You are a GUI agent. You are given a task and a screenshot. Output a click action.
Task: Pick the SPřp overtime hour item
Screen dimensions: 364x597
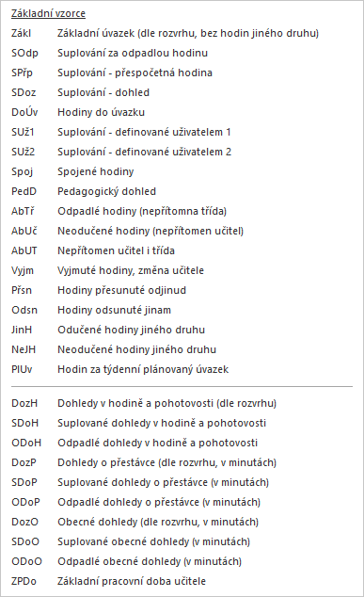[x=112, y=73]
